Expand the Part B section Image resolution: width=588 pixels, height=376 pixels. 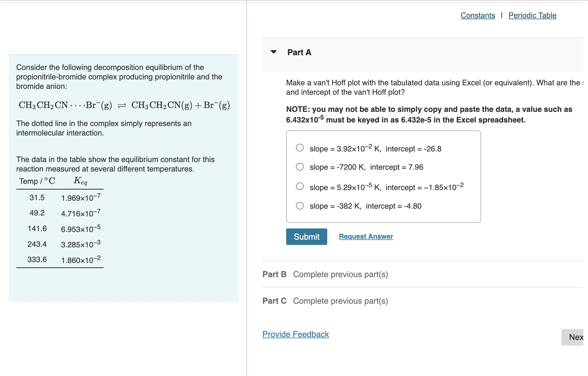(274, 274)
